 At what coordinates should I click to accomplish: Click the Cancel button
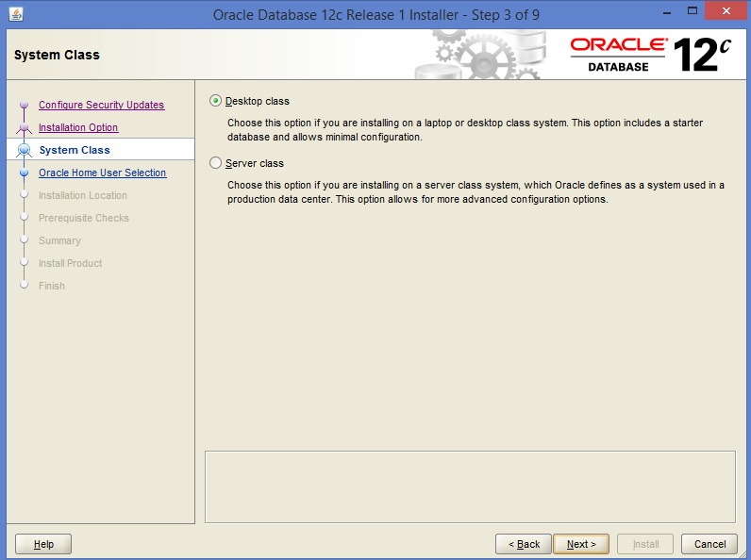[709, 544]
